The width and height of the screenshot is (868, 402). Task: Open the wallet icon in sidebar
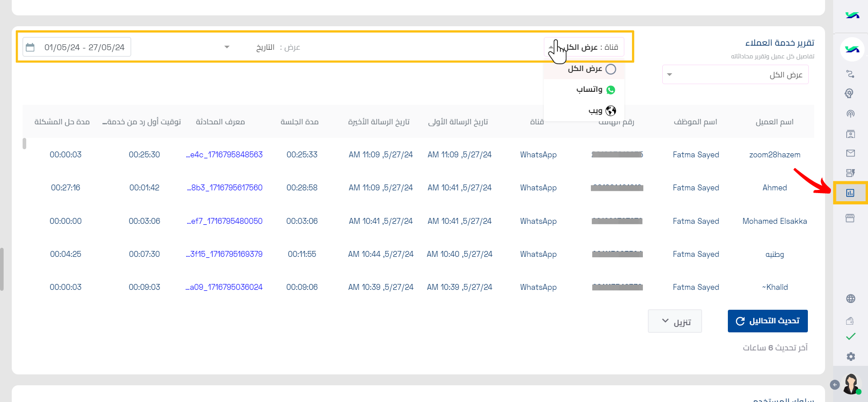coord(850,321)
